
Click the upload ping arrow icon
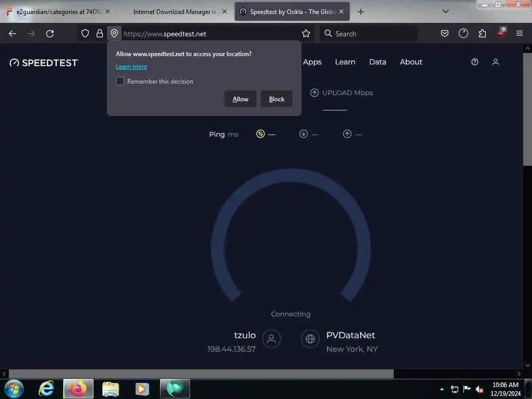point(347,134)
